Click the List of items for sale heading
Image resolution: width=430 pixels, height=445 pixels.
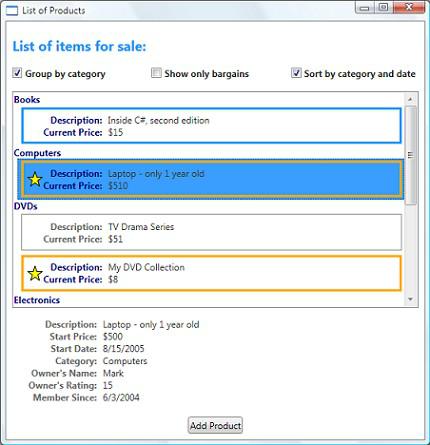pyautogui.click(x=79, y=46)
